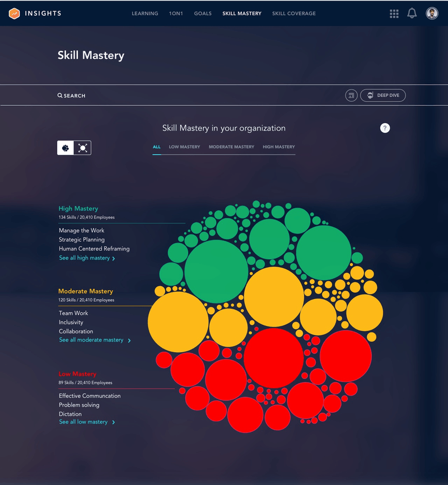This screenshot has width=448, height=485.
Task: Click chevron next to See all moderate mastery
Action: pyautogui.click(x=129, y=341)
